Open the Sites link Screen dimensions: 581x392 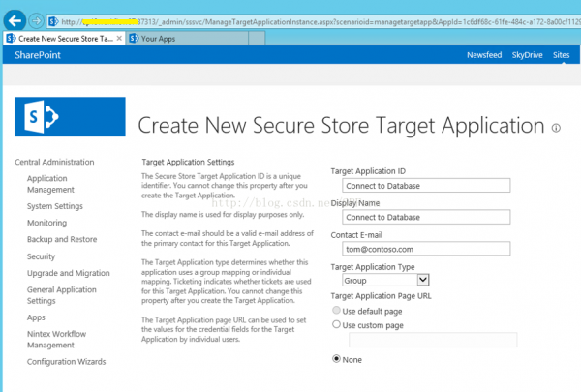(561, 55)
